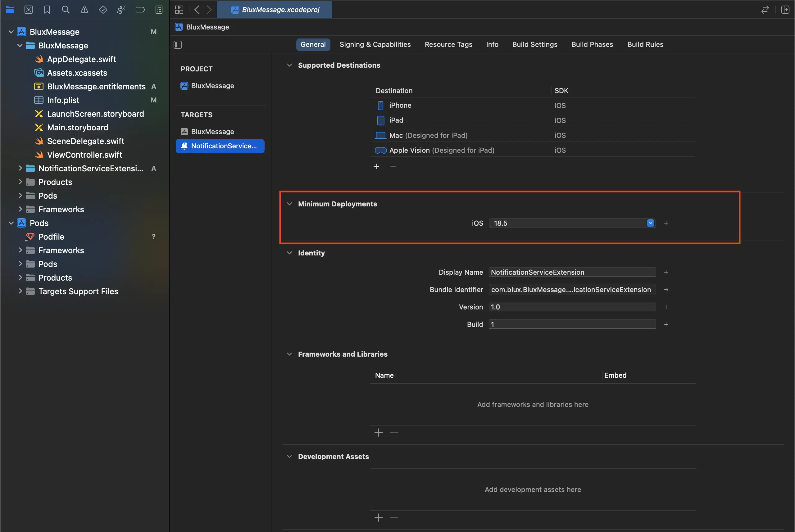Open the Report navigator

(159, 10)
